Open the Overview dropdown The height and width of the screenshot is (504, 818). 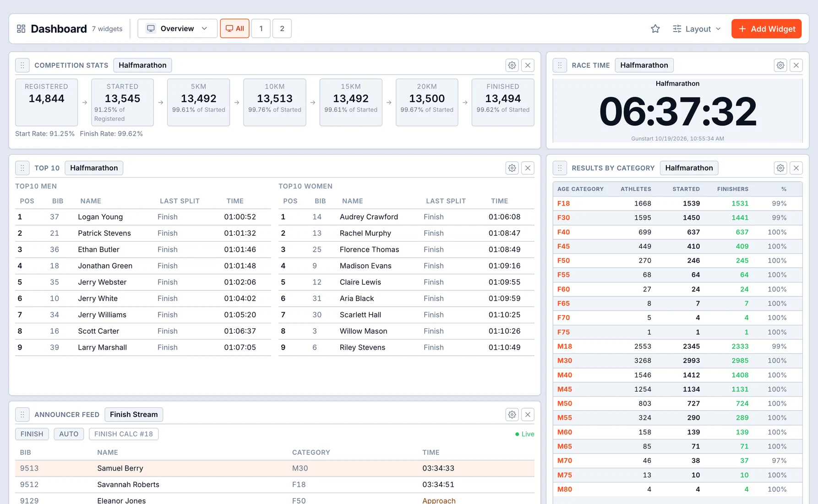tap(177, 28)
